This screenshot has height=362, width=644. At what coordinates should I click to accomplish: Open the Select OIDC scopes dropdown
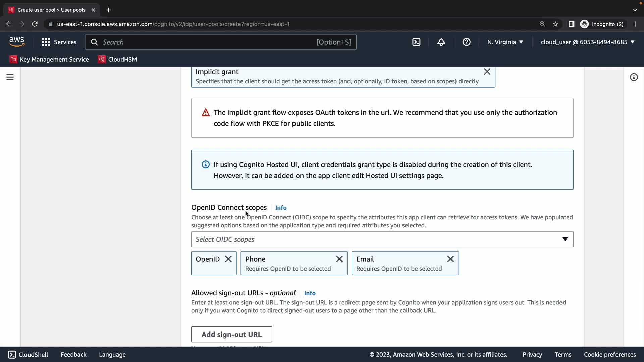[x=382, y=239]
